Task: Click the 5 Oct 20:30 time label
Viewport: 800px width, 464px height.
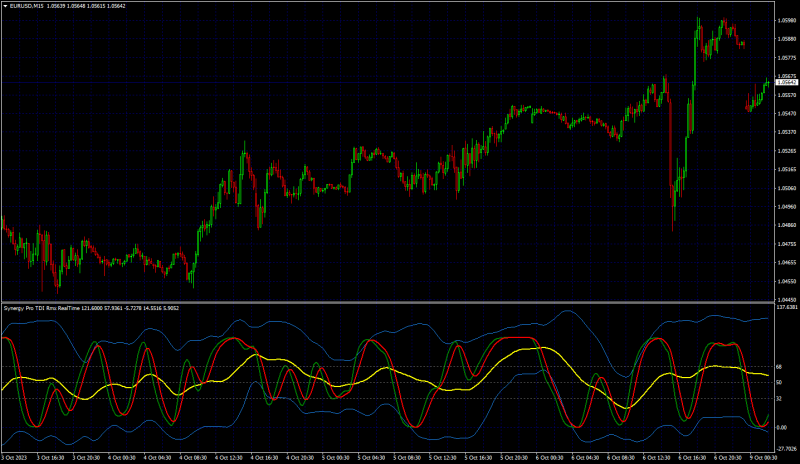Action: point(514,458)
